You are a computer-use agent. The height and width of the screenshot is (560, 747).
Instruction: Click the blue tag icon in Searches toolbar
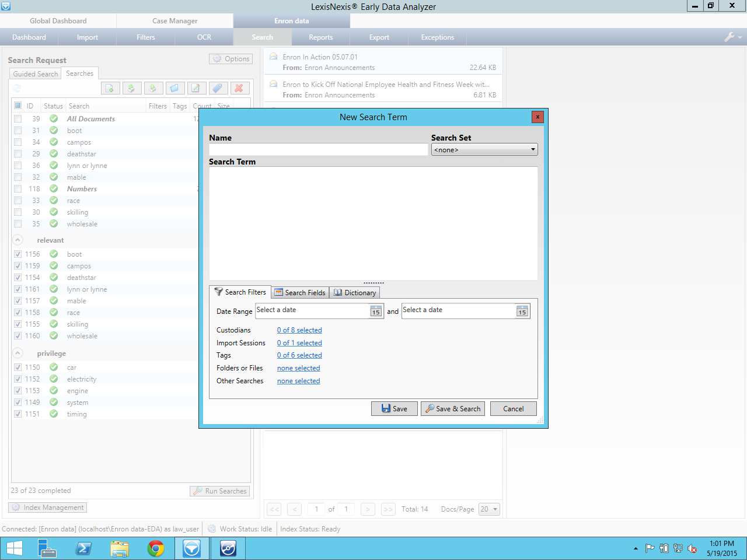pos(217,88)
